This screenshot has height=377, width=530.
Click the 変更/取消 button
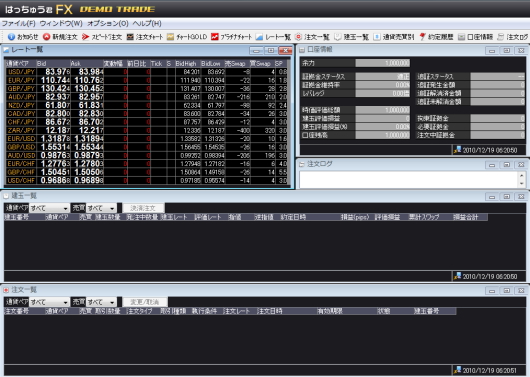point(145,302)
